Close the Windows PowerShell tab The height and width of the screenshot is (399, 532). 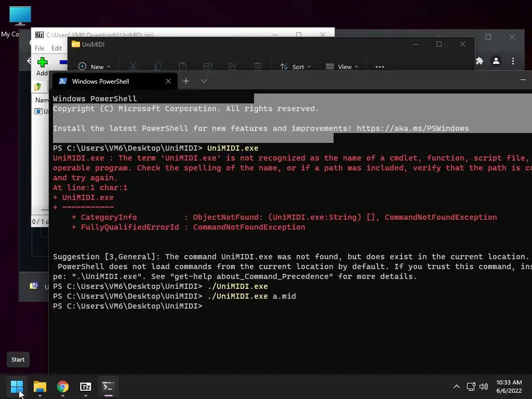[168, 81]
